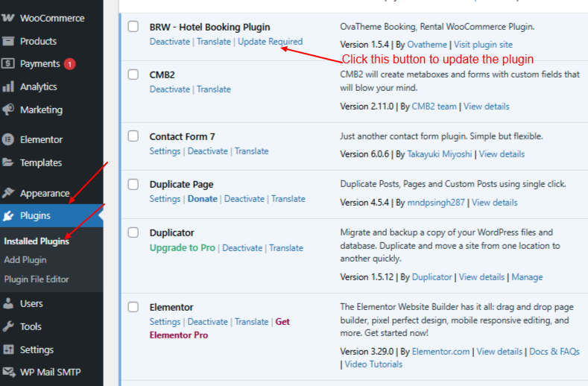Deactivate the CMB2 plugin
This screenshot has width=588, height=386.
[169, 89]
